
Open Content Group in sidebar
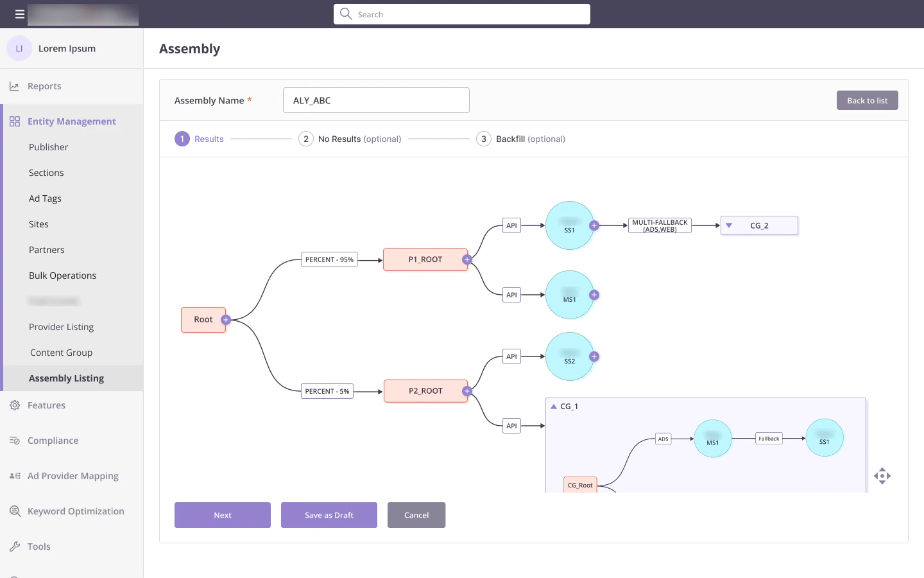coord(61,353)
